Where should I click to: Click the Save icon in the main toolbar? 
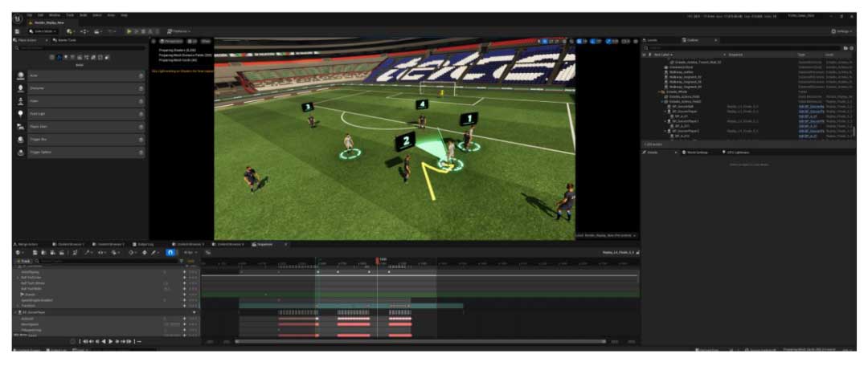tap(17, 31)
